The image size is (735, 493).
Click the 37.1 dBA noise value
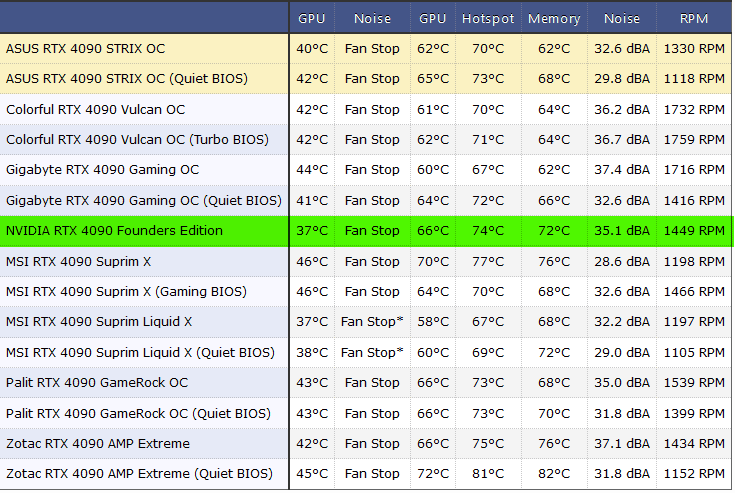(622, 443)
